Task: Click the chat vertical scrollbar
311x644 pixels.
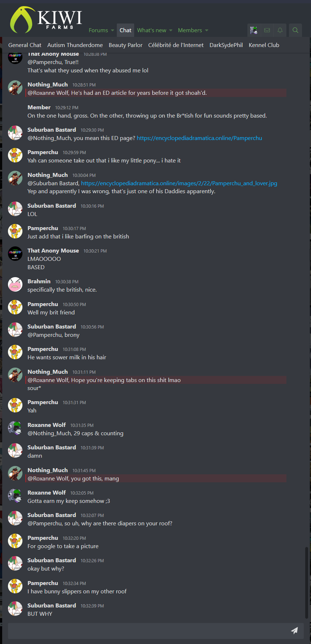Action: point(306,582)
